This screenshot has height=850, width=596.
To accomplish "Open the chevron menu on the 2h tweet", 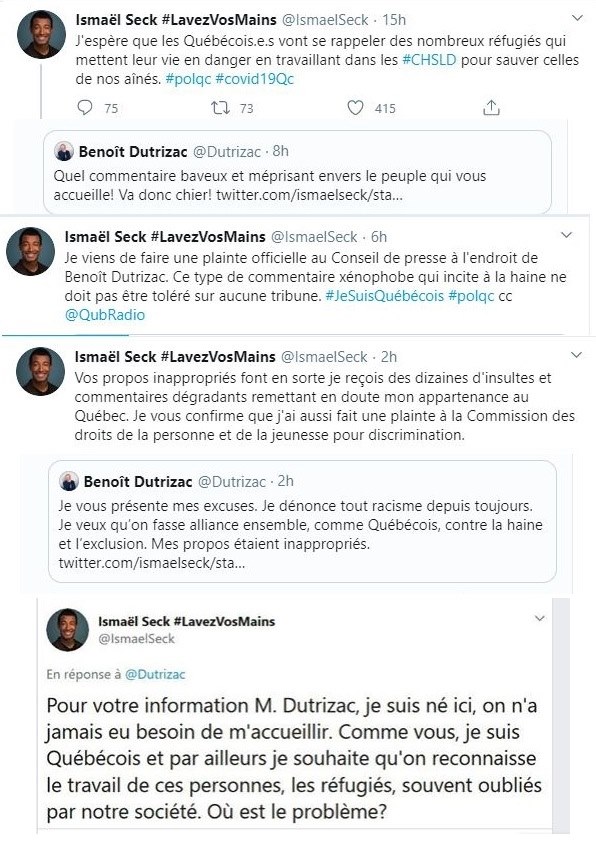I will pos(576,355).
